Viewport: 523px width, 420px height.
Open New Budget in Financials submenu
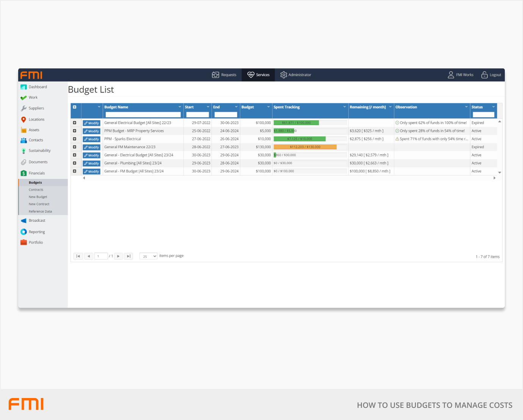pos(38,197)
